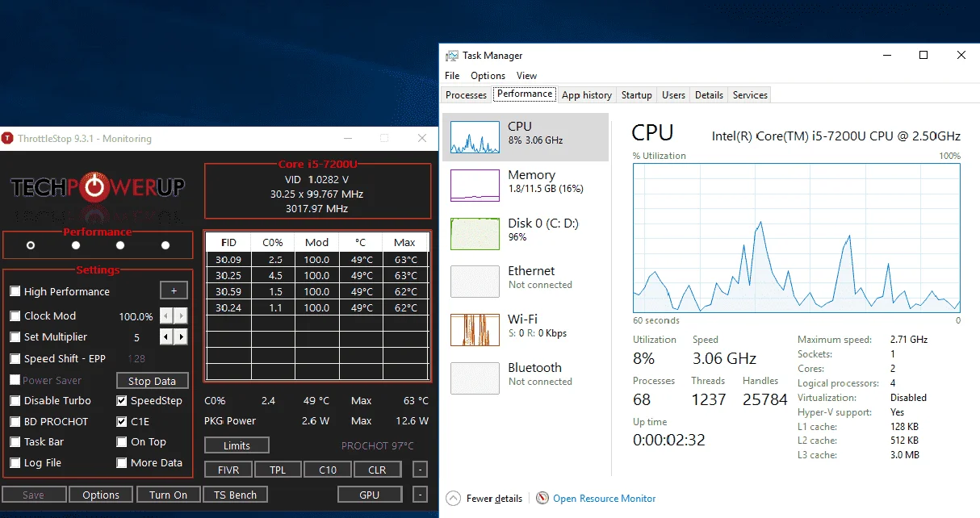Image resolution: width=980 pixels, height=518 pixels.
Task: Switch to the Startup tab
Action: [x=636, y=95]
